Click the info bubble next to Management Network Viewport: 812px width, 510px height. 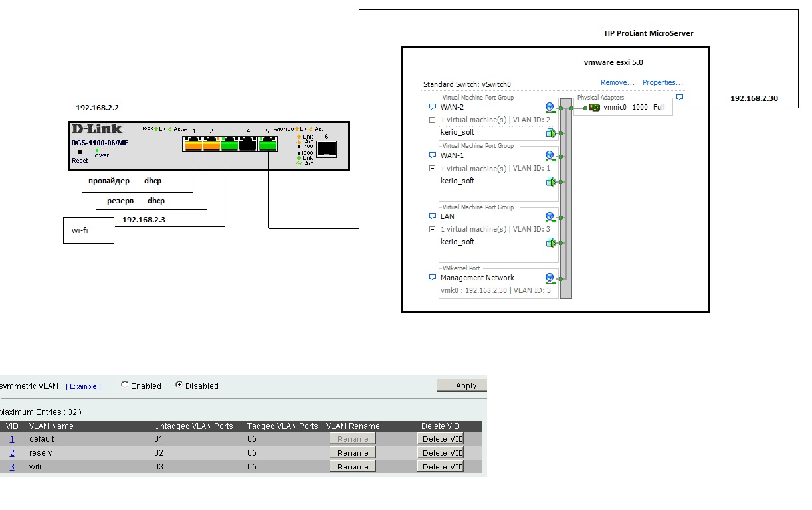433,278
